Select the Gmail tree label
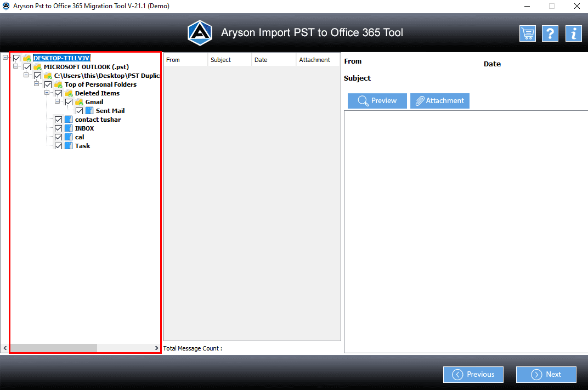The width and height of the screenshot is (588, 390). (94, 102)
